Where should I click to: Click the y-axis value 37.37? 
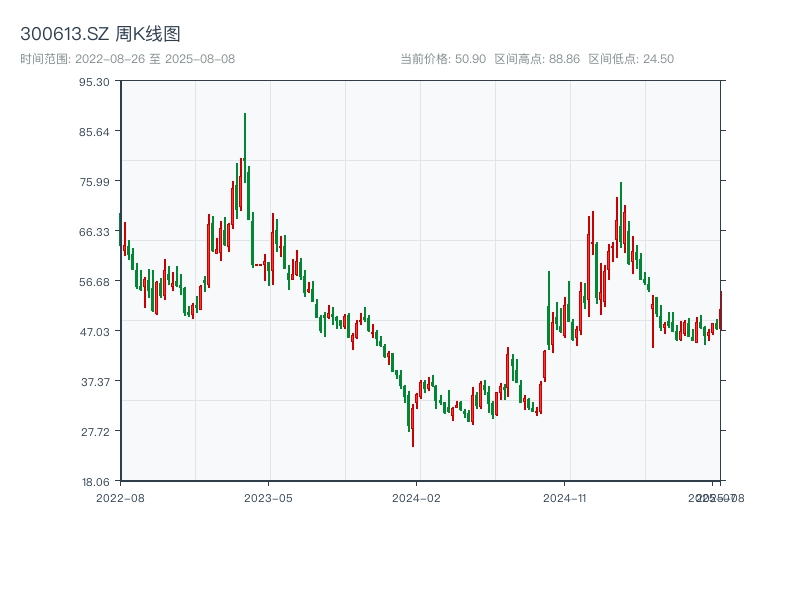point(95,382)
